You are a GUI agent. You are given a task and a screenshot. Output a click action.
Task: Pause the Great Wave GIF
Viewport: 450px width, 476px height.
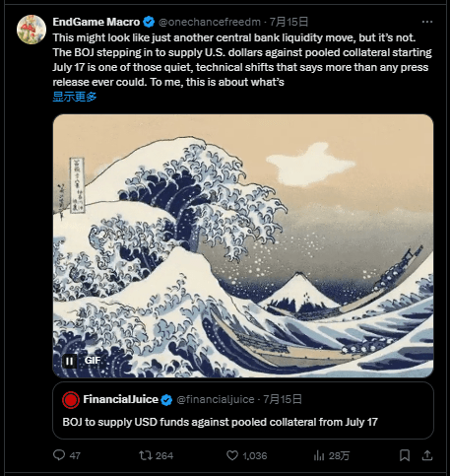(x=70, y=362)
